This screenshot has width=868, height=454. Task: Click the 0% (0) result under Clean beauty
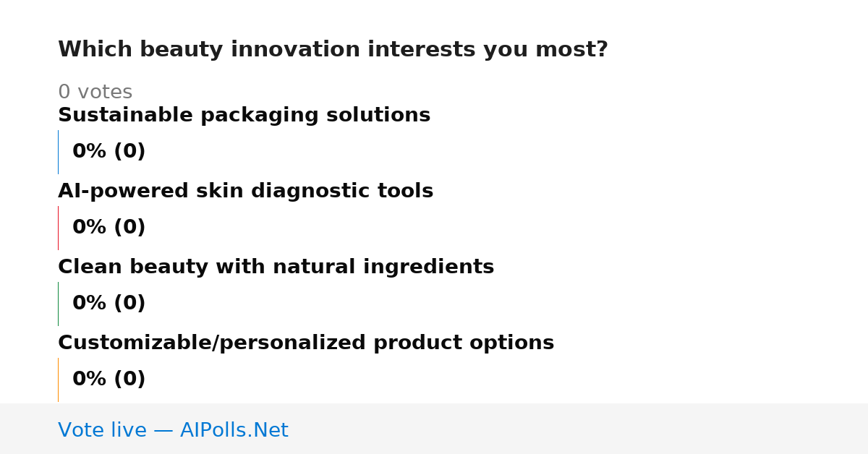pos(109,304)
